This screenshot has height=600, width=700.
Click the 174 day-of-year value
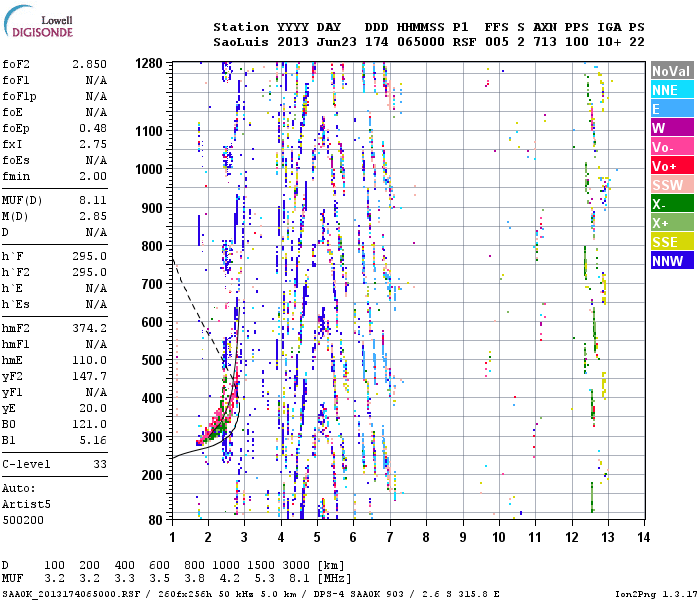point(376,42)
